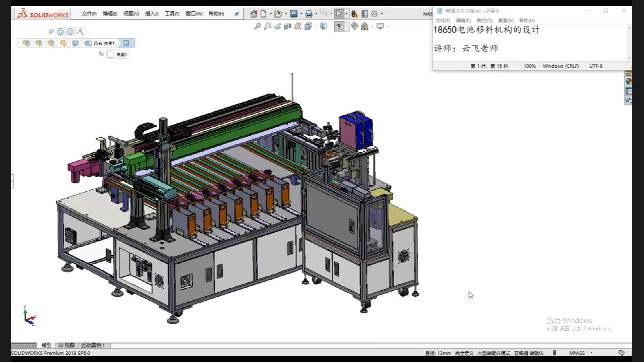Expand the Options gear dropdown arrow

(x=382, y=14)
